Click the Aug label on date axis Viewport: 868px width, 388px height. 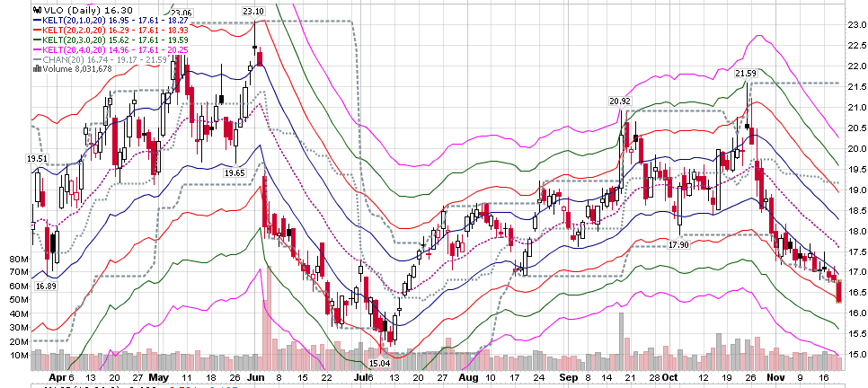pos(468,377)
